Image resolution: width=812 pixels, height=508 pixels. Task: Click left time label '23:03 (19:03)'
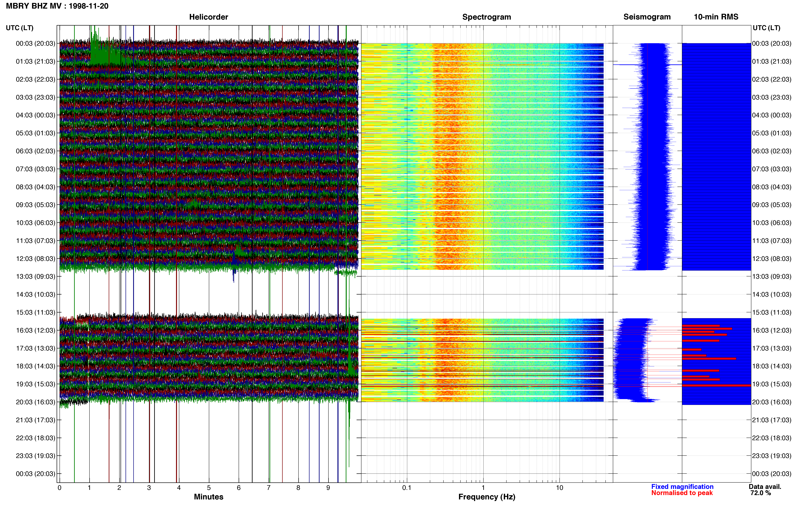[x=35, y=456]
